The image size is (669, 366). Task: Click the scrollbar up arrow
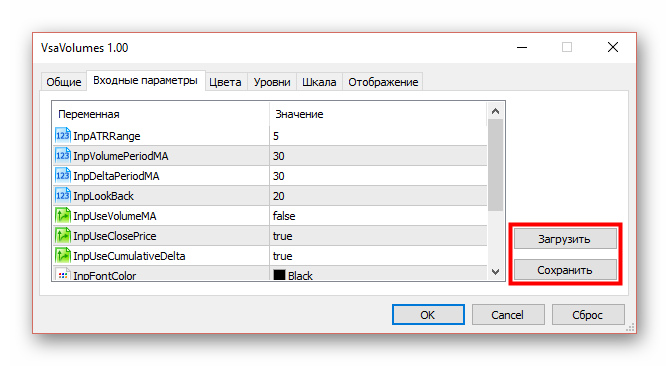495,111
